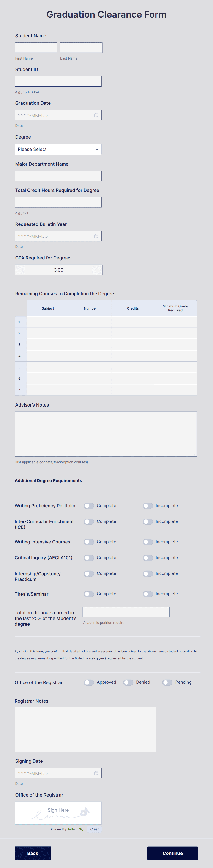Click the Back button

point(33,853)
